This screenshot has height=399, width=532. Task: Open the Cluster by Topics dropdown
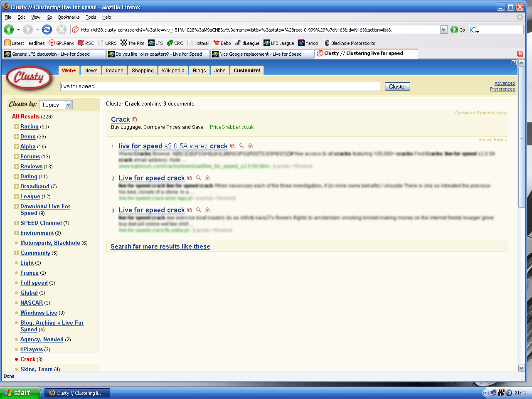56,105
